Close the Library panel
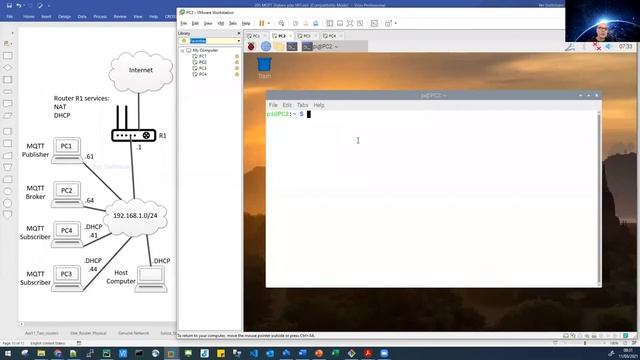Viewport: 640px width, 360px height. [x=239, y=33]
